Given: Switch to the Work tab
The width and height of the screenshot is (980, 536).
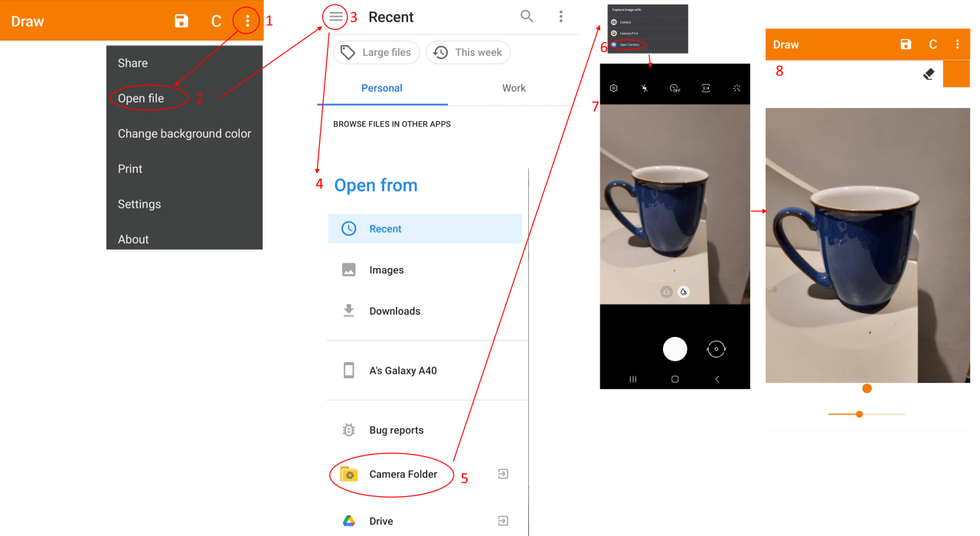Looking at the screenshot, I should coord(514,88).
